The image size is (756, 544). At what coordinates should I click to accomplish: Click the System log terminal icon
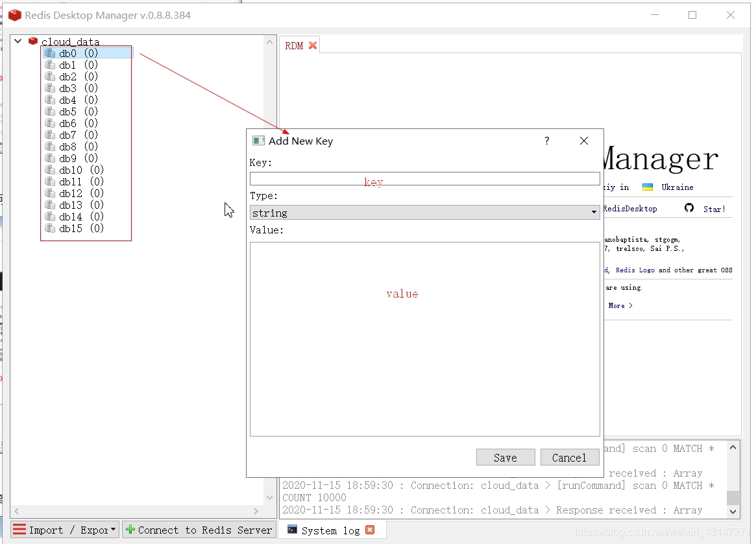(292, 530)
